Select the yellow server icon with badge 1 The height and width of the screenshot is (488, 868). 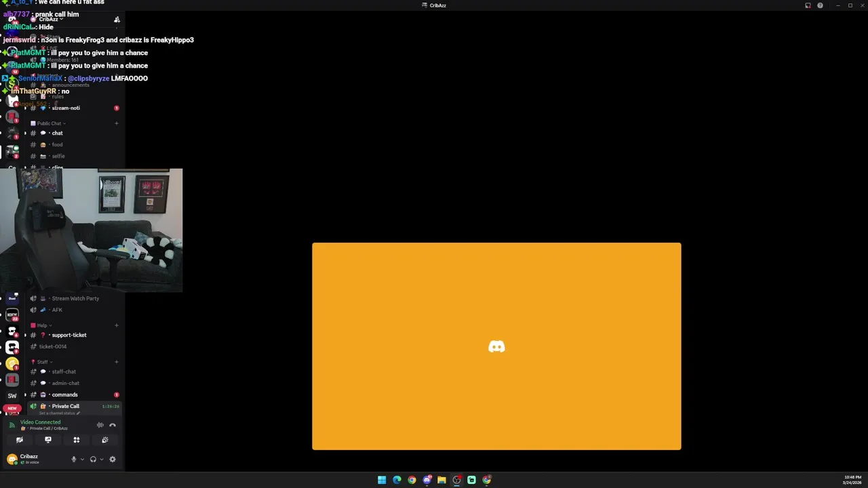click(12, 363)
